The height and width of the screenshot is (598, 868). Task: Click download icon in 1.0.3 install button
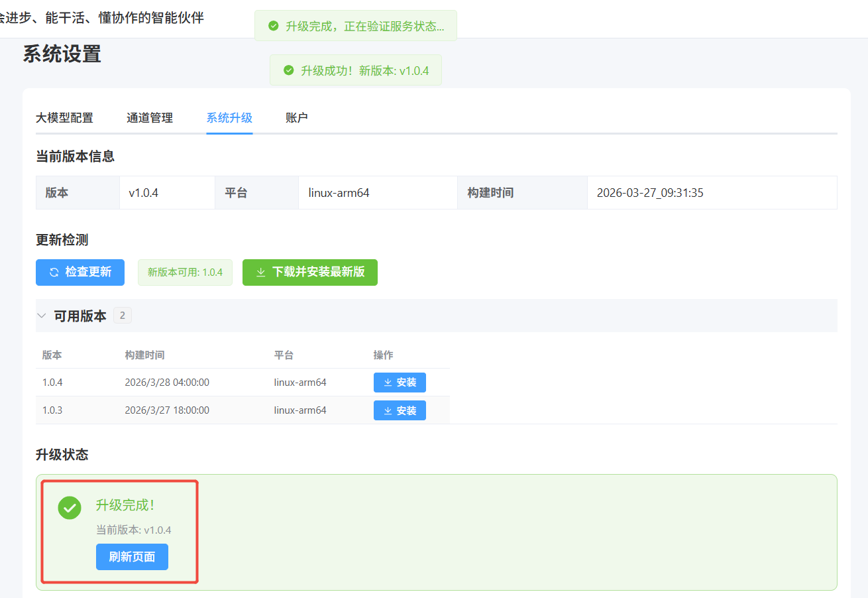pyautogui.click(x=388, y=410)
